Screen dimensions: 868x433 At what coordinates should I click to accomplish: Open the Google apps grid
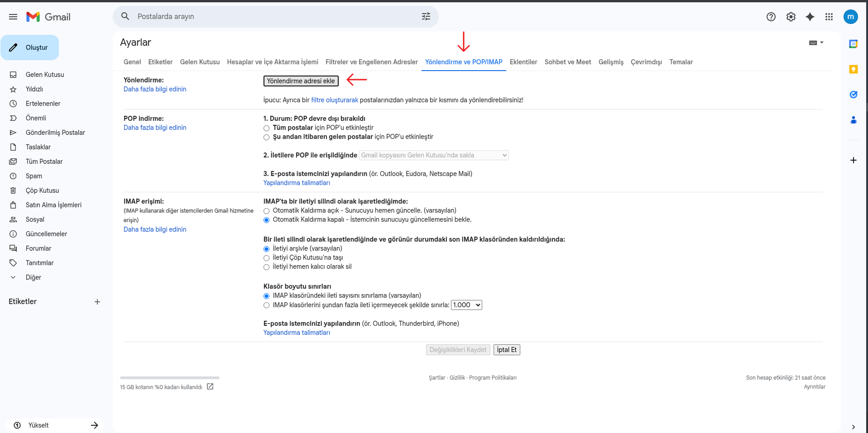829,17
